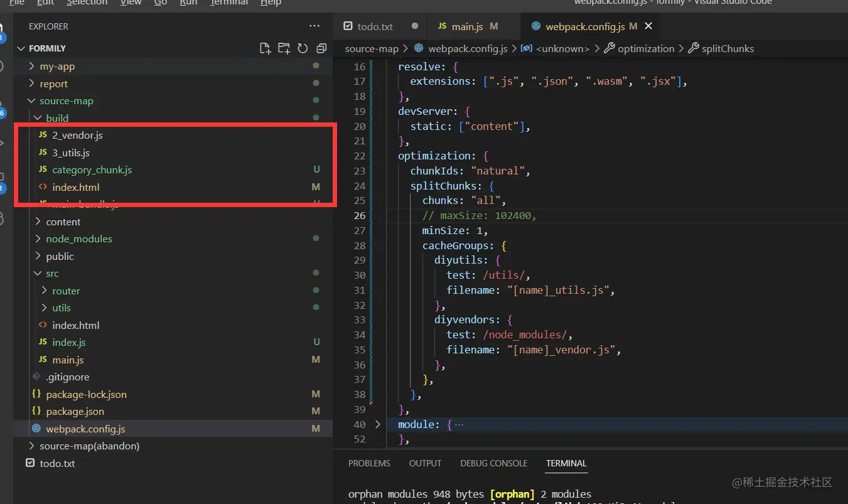Image resolution: width=848 pixels, height=504 pixels.
Task: Open the Terminal menu
Action: click(x=229, y=3)
